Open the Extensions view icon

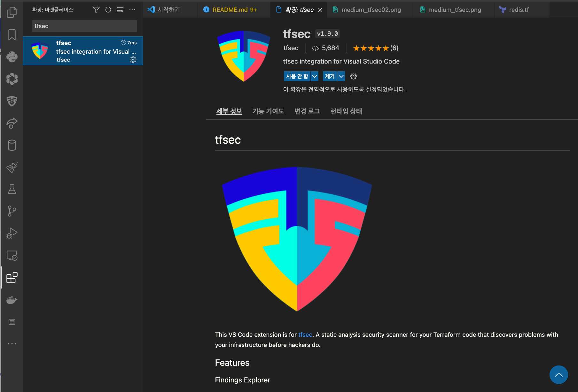[12, 278]
